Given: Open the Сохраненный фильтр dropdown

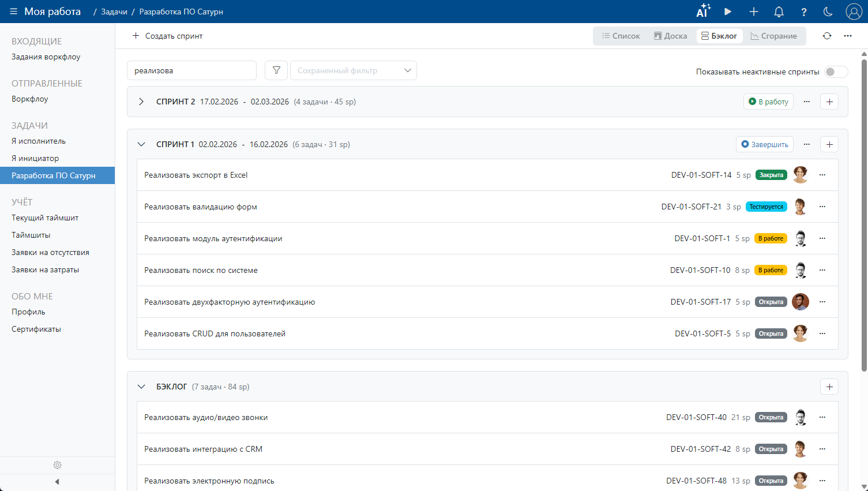Looking at the screenshot, I should pos(353,70).
